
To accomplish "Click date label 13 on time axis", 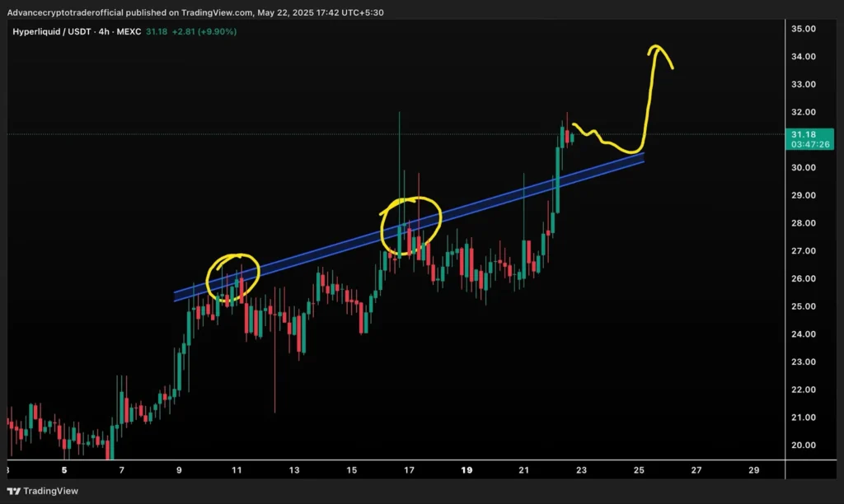I will (294, 470).
